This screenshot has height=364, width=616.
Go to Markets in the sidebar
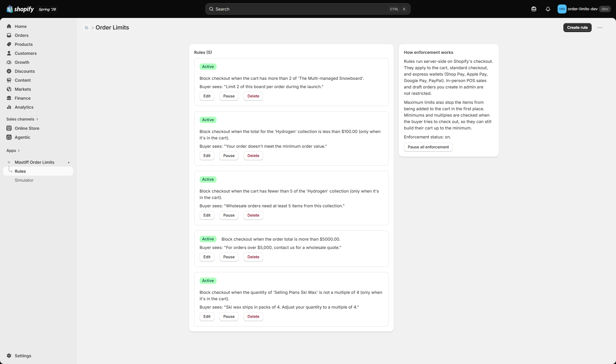[x=38, y=89]
